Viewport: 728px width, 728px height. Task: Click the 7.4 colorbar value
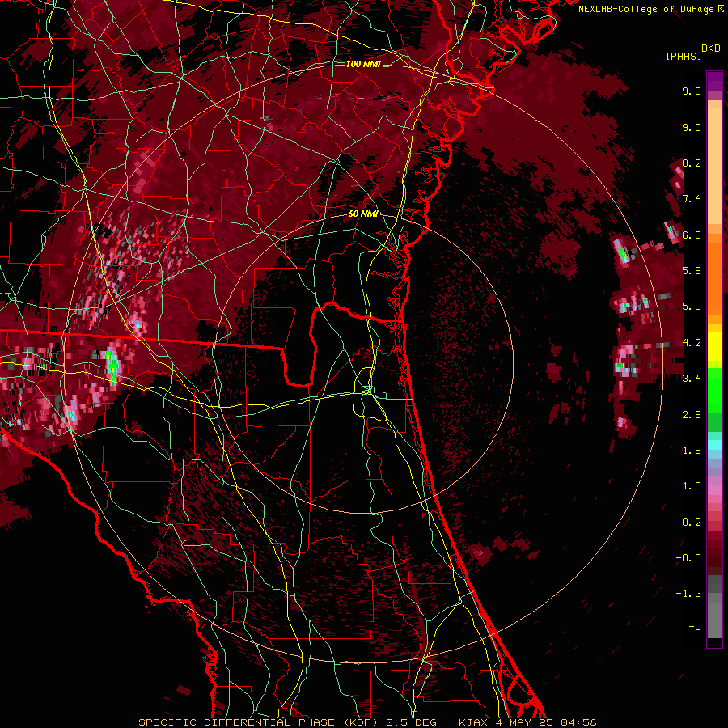pos(692,199)
